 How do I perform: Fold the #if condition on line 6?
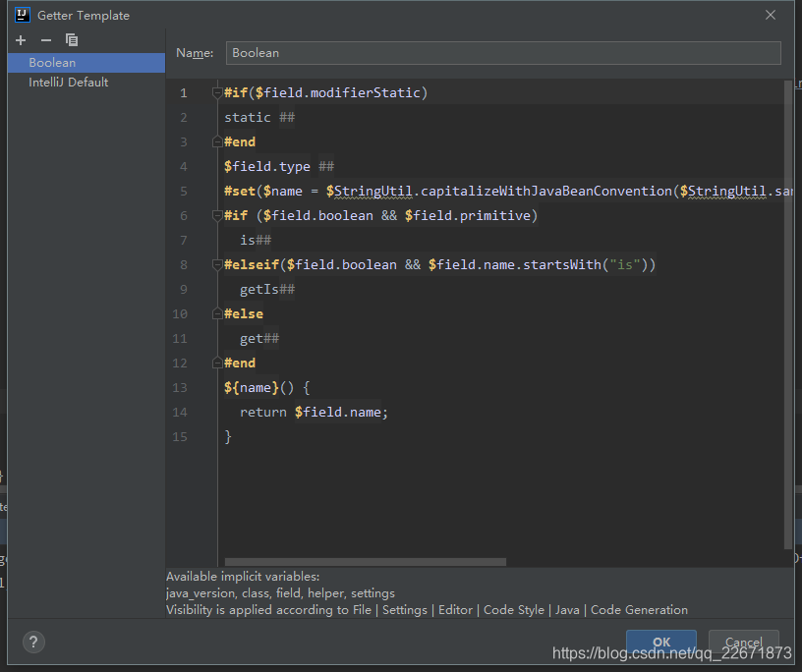tap(217, 214)
